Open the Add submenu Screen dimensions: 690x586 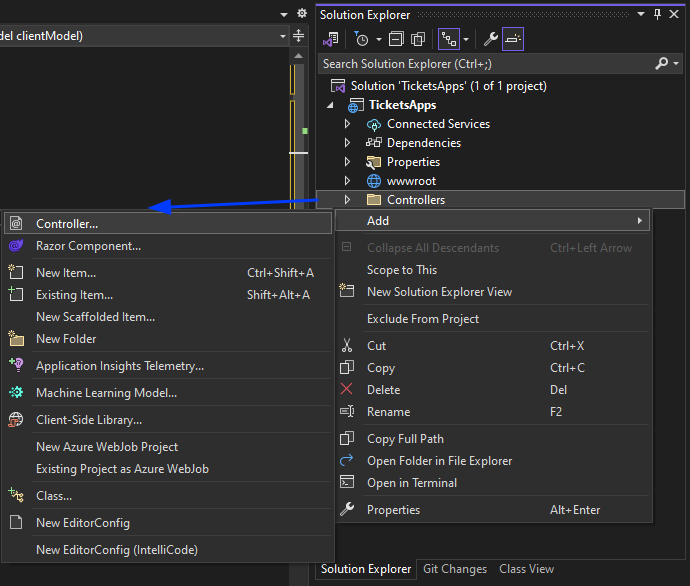click(492, 220)
